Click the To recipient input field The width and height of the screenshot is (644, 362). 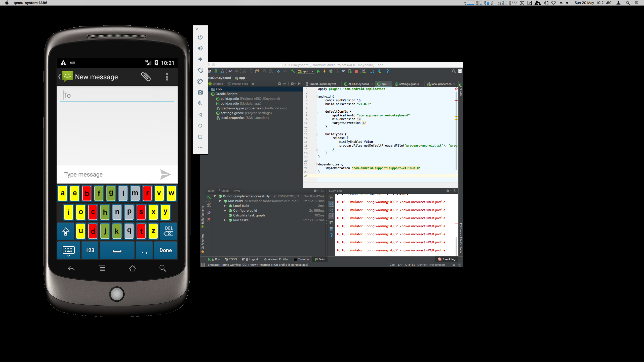[x=117, y=96]
